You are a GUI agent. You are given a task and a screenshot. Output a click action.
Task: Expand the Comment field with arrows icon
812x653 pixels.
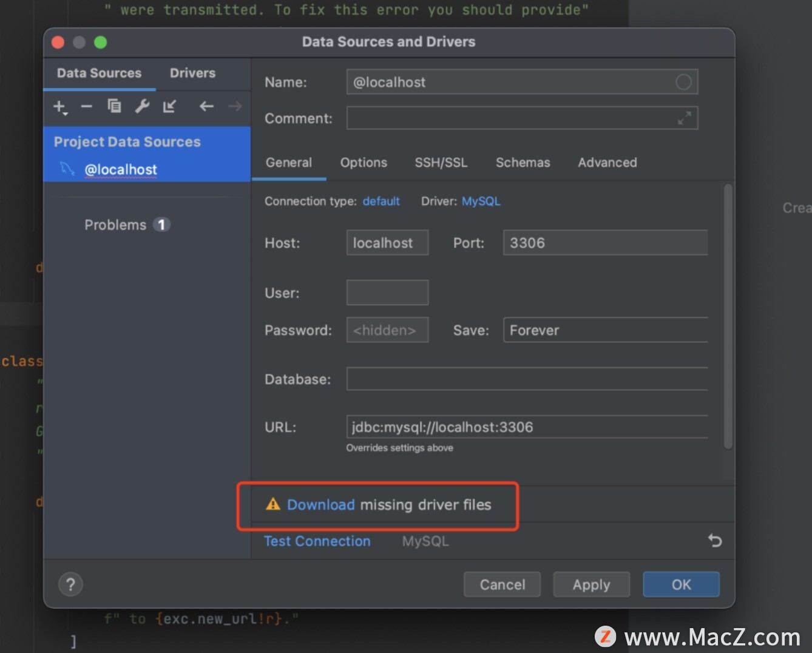point(685,118)
